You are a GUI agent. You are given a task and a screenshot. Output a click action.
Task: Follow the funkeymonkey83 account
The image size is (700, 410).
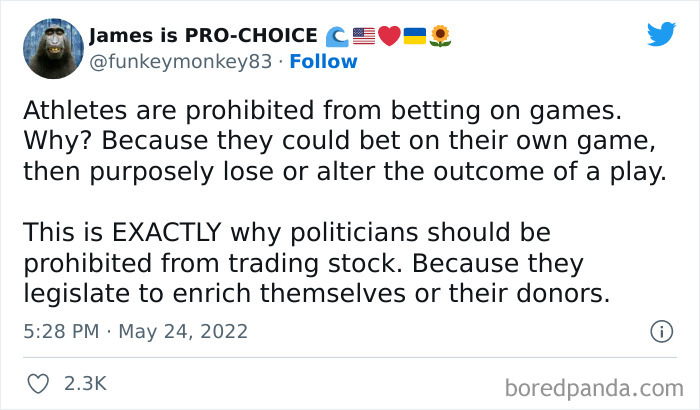[323, 61]
